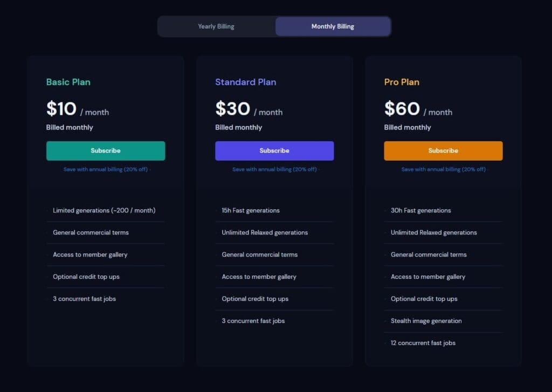Select the $60 / month price

click(418, 108)
